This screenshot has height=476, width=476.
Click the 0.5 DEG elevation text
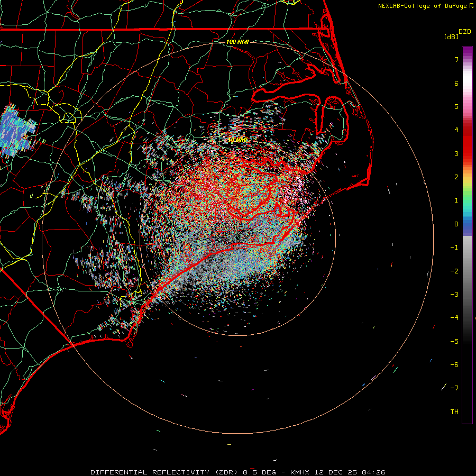pos(259,472)
